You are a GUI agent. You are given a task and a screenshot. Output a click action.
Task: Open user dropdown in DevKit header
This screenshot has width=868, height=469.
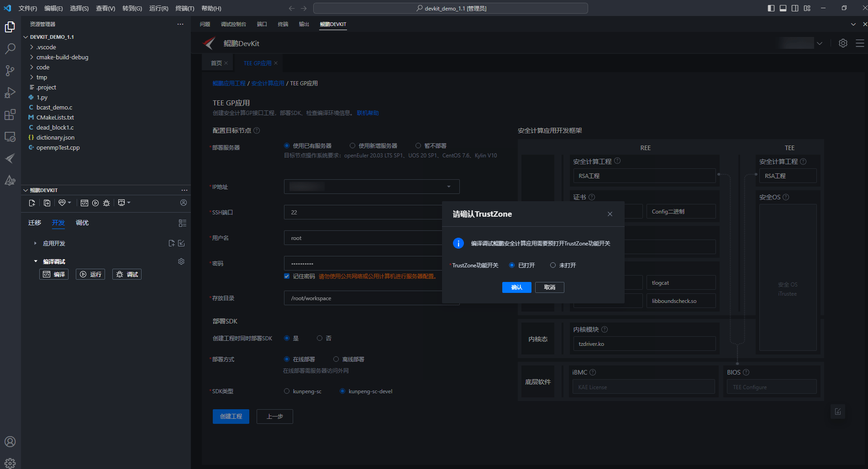click(820, 43)
